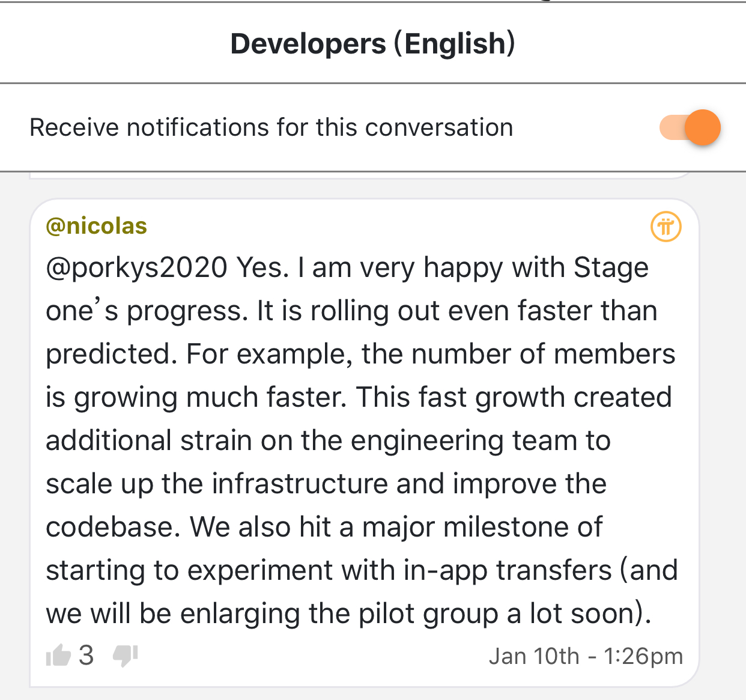Tap empty space between thumbs down and timestamp
This screenshot has height=700, width=746.
[312, 656]
